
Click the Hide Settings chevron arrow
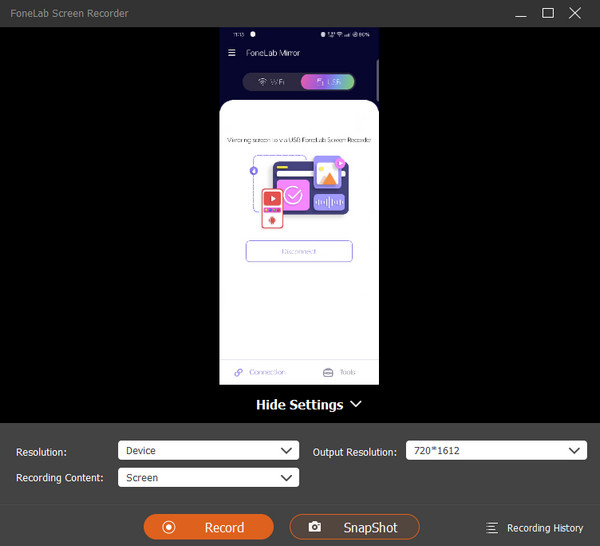click(x=356, y=404)
